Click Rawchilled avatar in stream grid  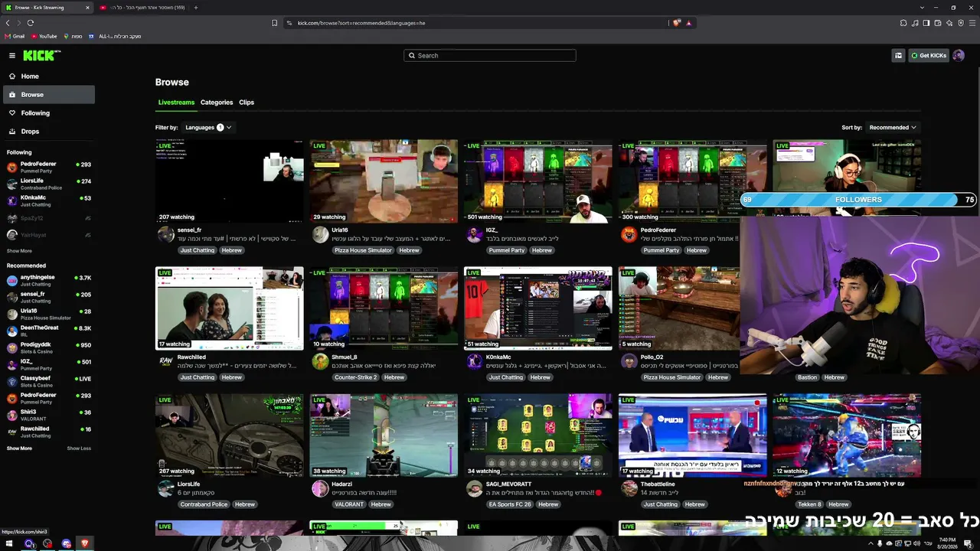point(166,361)
